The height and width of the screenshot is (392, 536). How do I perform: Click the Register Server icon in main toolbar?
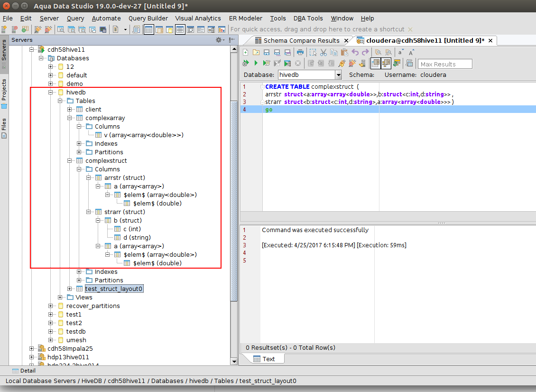coord(4,29)
